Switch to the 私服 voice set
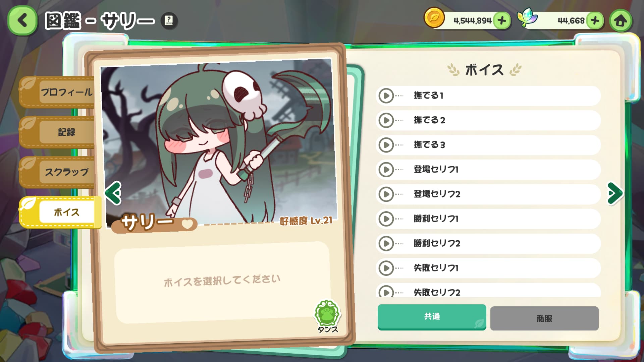644x362 pixels. point(544,318)
